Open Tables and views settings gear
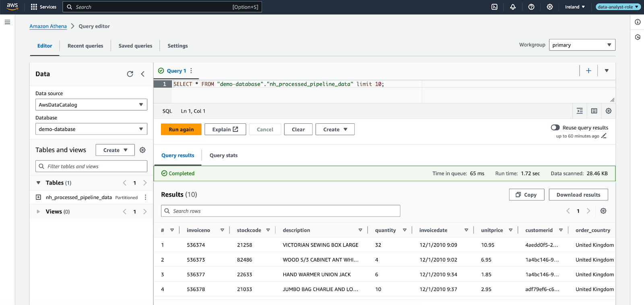The height and width of the screenshot is (305, 644). tap(142, 150)
